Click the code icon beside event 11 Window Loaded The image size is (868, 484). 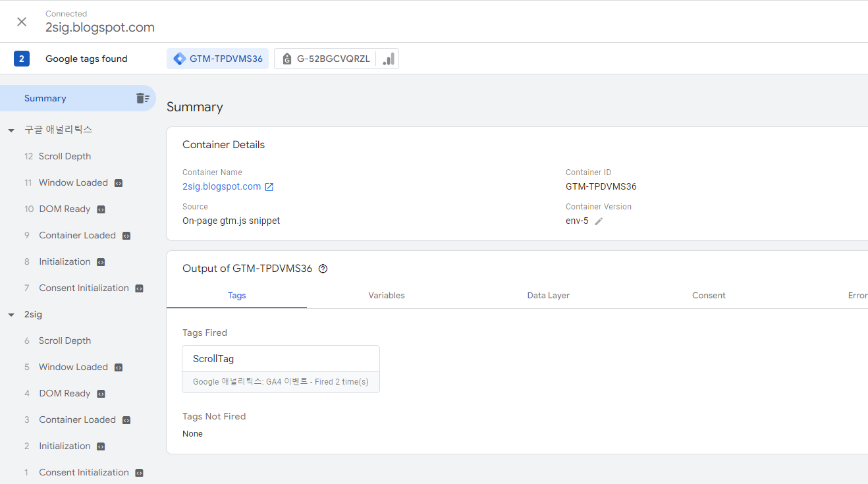coord(119,183)
